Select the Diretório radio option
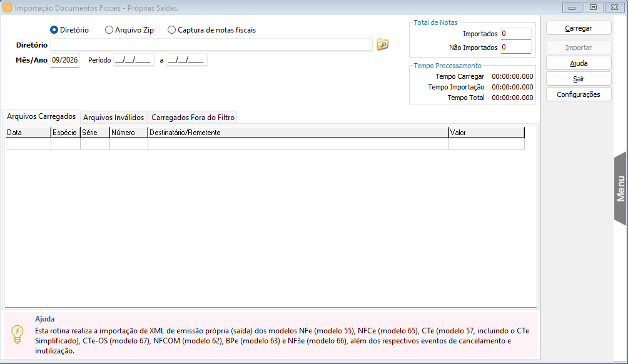628x364 pixels. pyautogui.click(x=69, y=30)
